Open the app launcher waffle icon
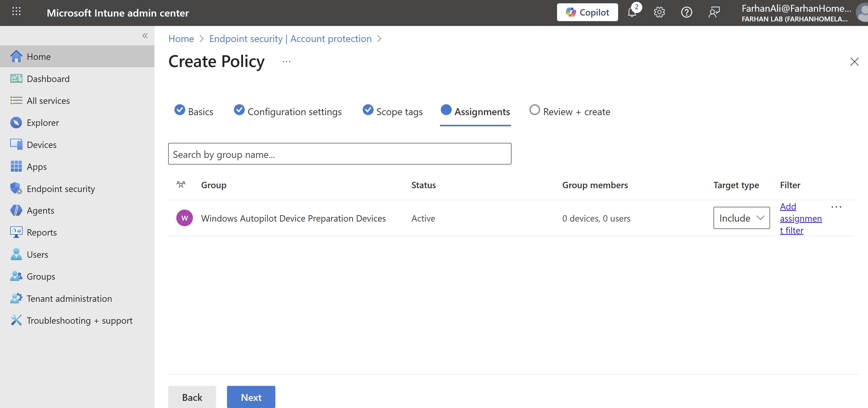This screenshot has height=408, width=868. (16, 12)
